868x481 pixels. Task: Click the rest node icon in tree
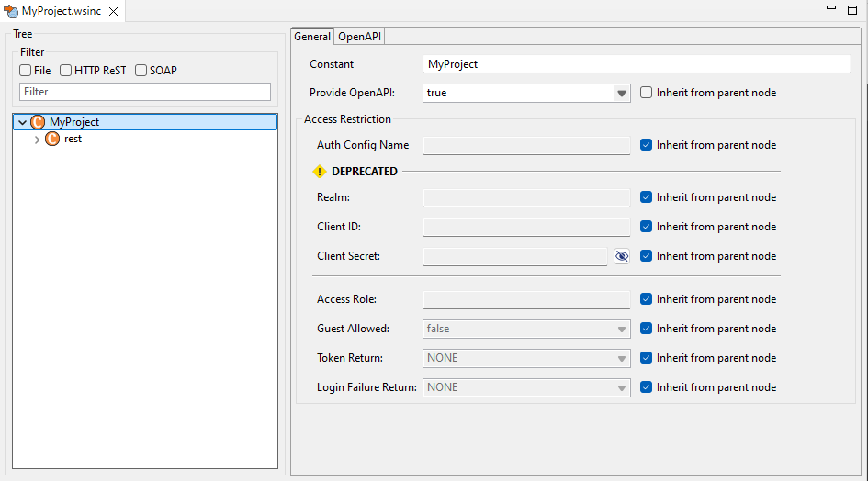[52, 140]
